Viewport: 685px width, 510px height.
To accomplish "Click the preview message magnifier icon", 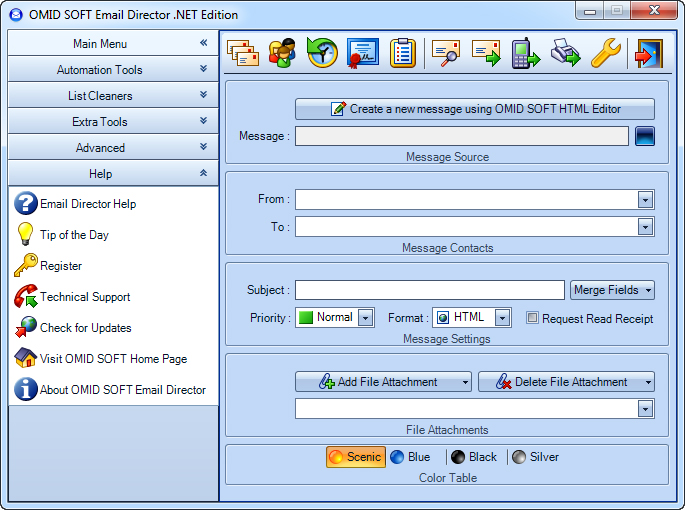I will 446,53.
